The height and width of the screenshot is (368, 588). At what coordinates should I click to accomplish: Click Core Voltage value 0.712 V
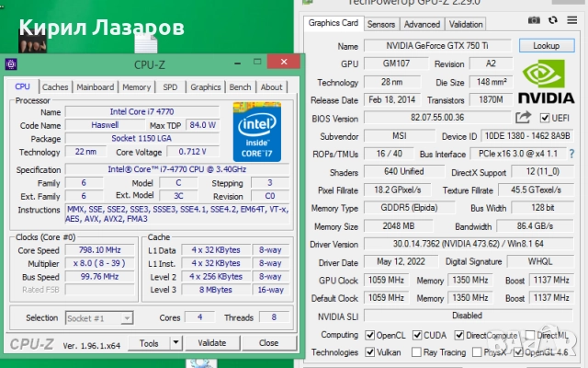pyautogui.click(x=192, y=152)
